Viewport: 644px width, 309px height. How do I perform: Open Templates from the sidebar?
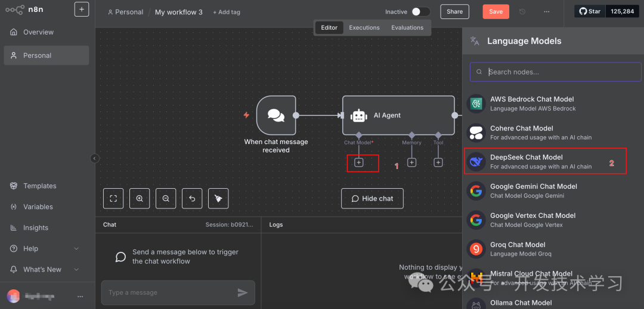47,186
